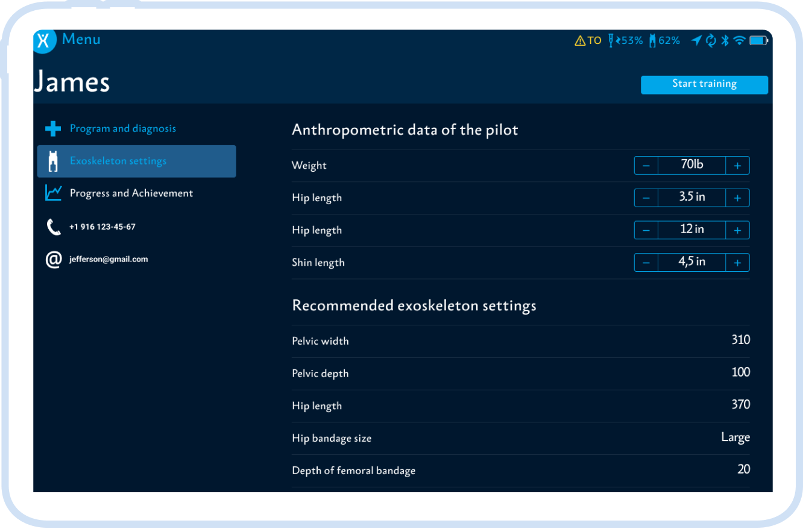
Task: Open the Menu via the X logo
Action: (44, 40)
